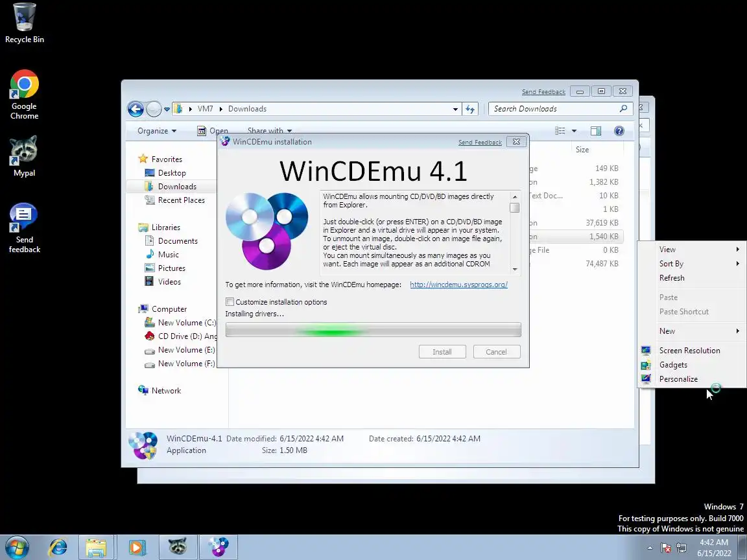Select Downloads in the navigation pane

(x=177, y=187)
